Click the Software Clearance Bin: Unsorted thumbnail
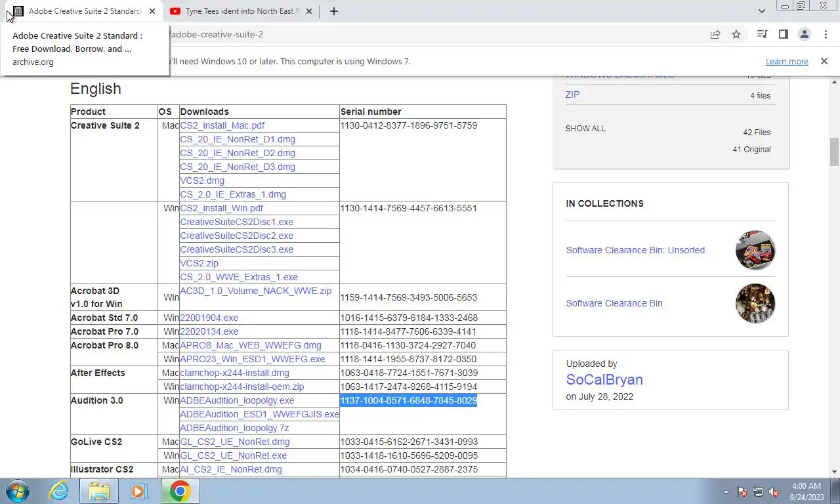Screen dimensions: 840x504 [x=755, y=250]
